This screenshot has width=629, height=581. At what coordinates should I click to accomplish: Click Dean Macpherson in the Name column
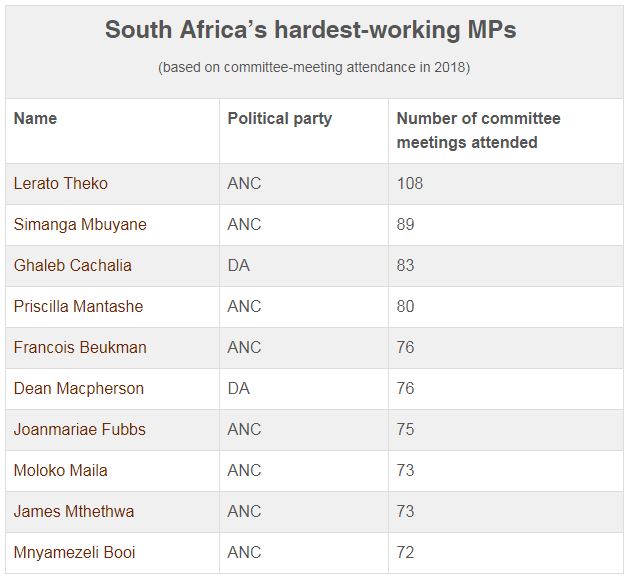click(x=79, y=388)
